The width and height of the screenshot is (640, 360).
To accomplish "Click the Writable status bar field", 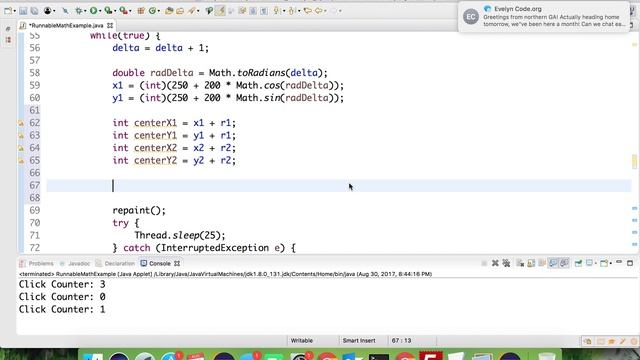I will click(x=302, y=340).
